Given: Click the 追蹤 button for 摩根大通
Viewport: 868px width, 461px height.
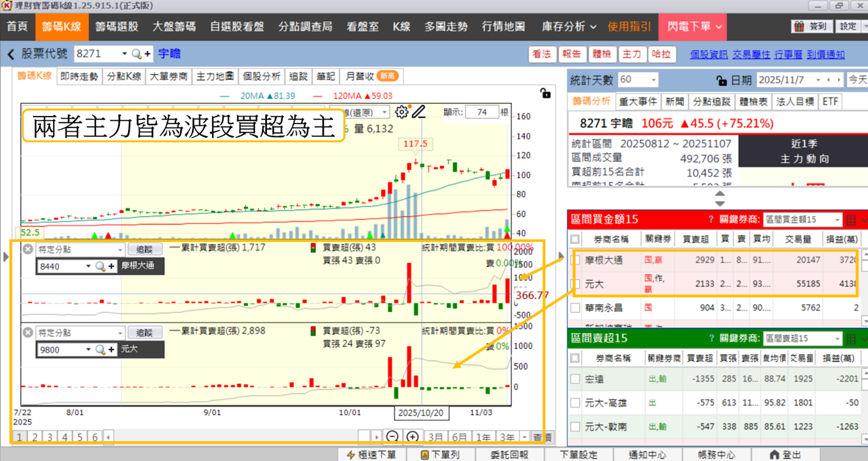Looking at the screenshot, I should (x=144, y=249).
